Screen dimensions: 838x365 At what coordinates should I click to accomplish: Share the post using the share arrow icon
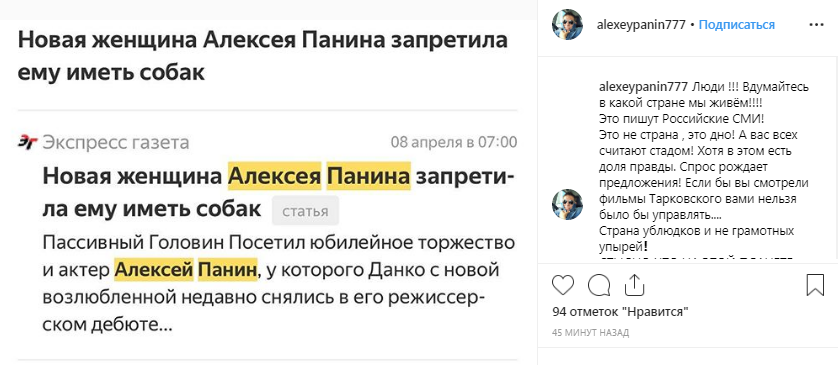(x=634, y=285)
